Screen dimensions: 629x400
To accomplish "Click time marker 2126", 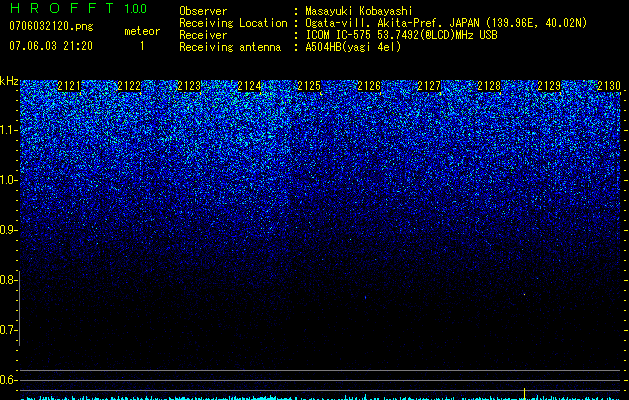I will tap(369, 86).
